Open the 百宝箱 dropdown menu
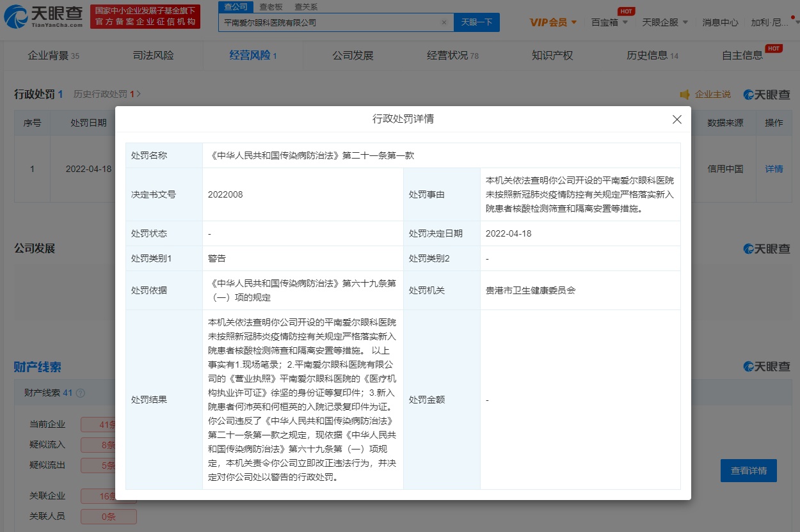This screenshot has height=532, width=800. tap(609, 22)
